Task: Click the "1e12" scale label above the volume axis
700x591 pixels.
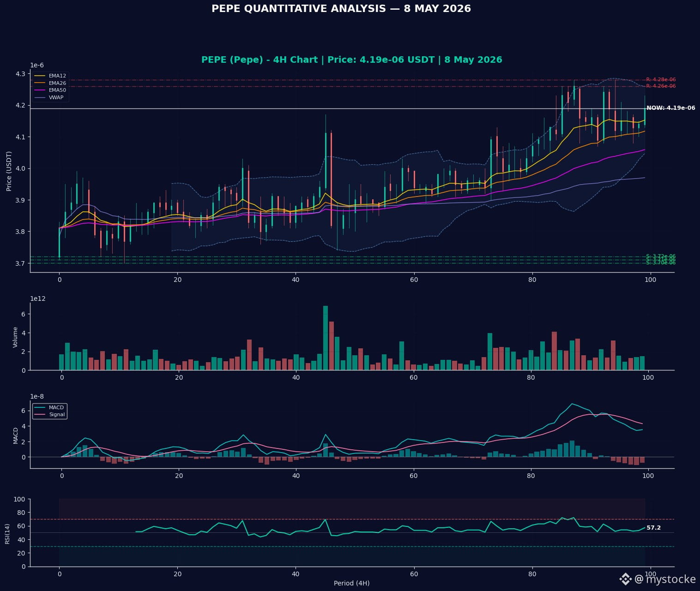Action: [x=38, y=299]
